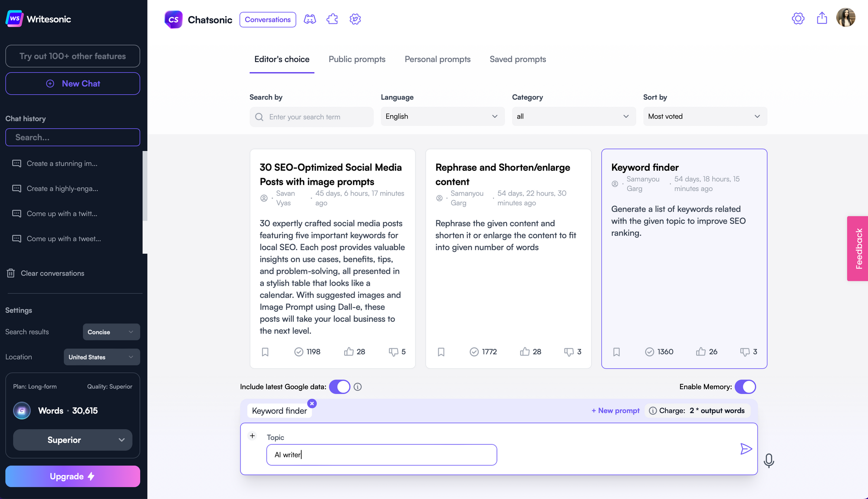Toggle the New Chat button visibility

pyautogui.click(x=73, y=83)
